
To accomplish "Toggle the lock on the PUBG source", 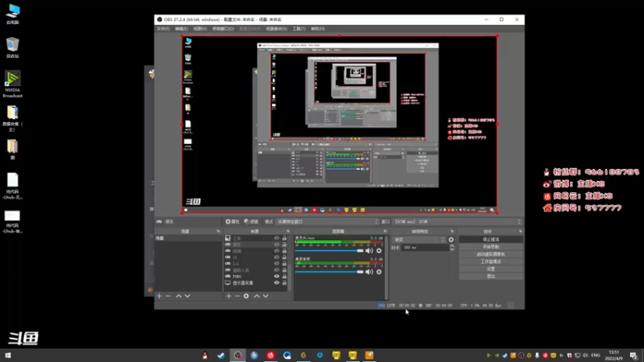I will coord(284,276).
